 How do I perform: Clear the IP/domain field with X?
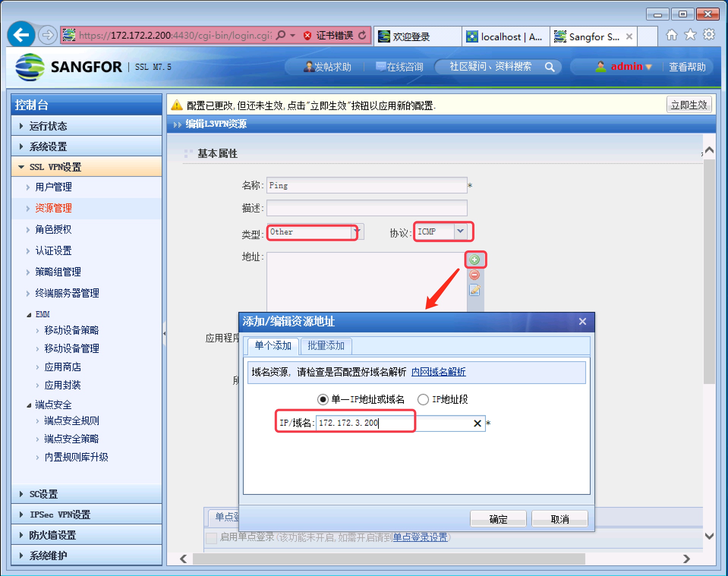pyautogui.click(x=477, y=423)
